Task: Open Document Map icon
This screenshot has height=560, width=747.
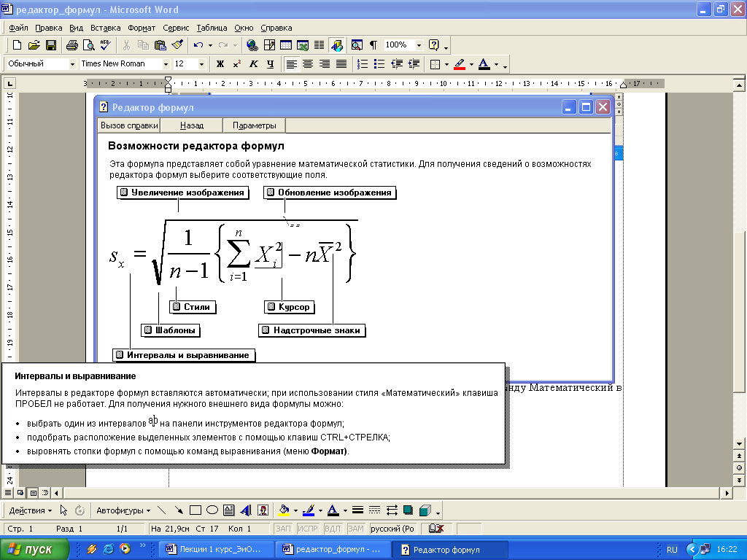Action: point(357,45)
